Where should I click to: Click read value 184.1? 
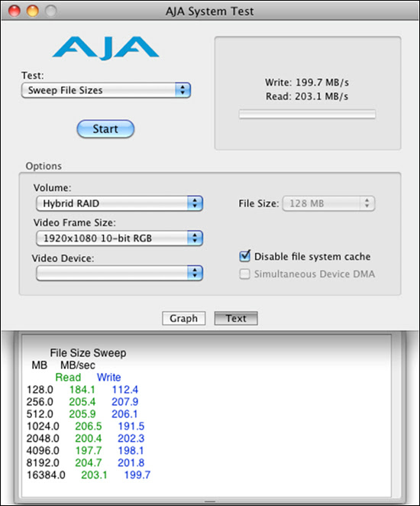click(82, 390)
